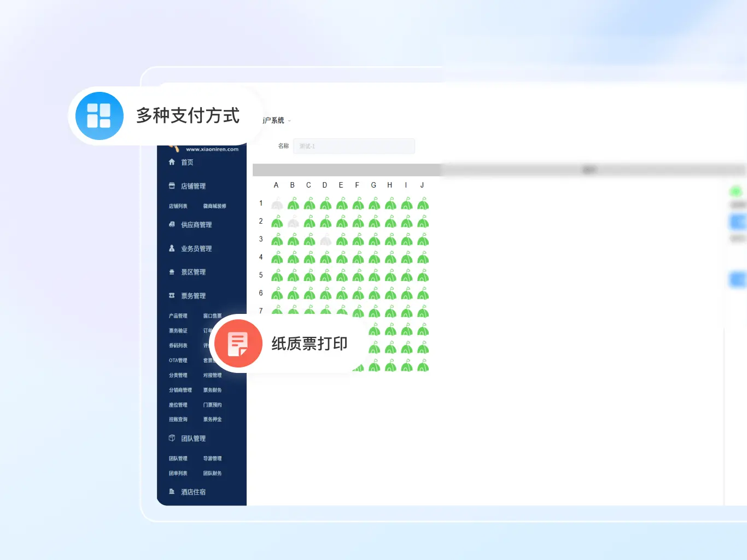Open 供应商管理 via its supplier icon
The image size is (747, 560).
pos(172,224)
